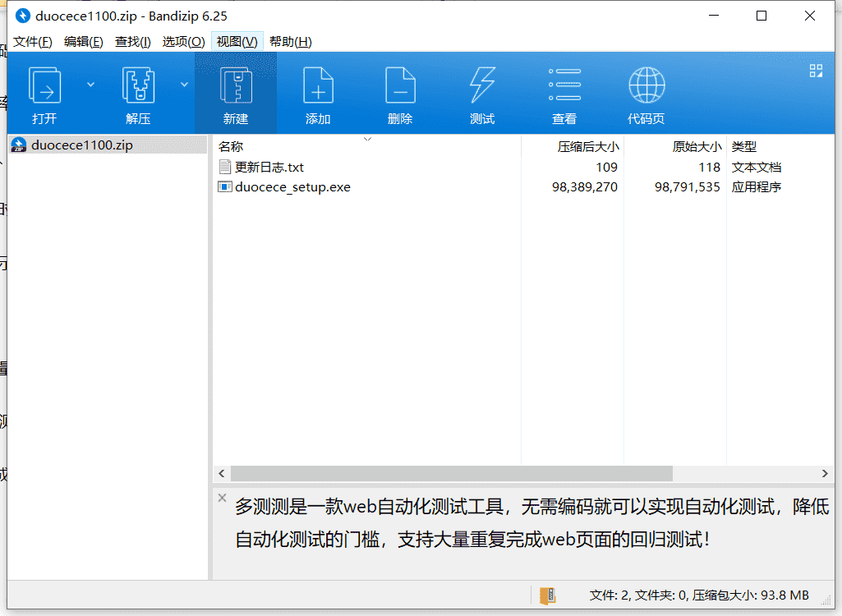Select the duocece_setup.exe file row
This screenshot has width=842, height=616.
(x=523, y=187)
